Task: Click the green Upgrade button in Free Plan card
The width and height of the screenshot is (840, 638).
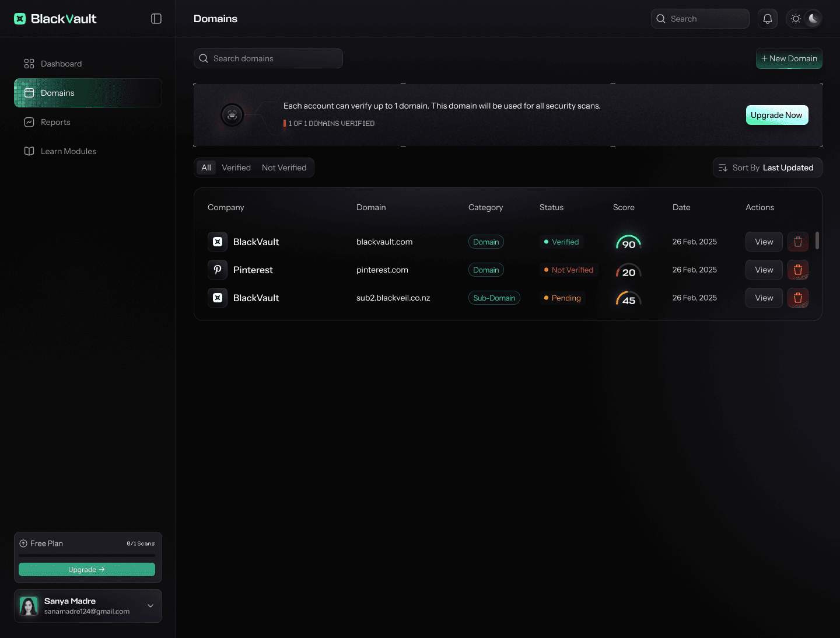Action: [87, 570]
